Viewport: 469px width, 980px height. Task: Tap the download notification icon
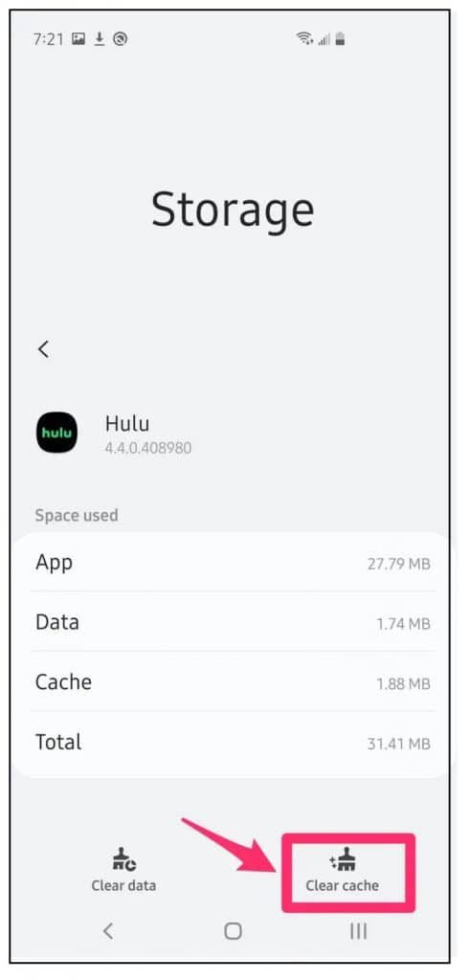(100, 39)
